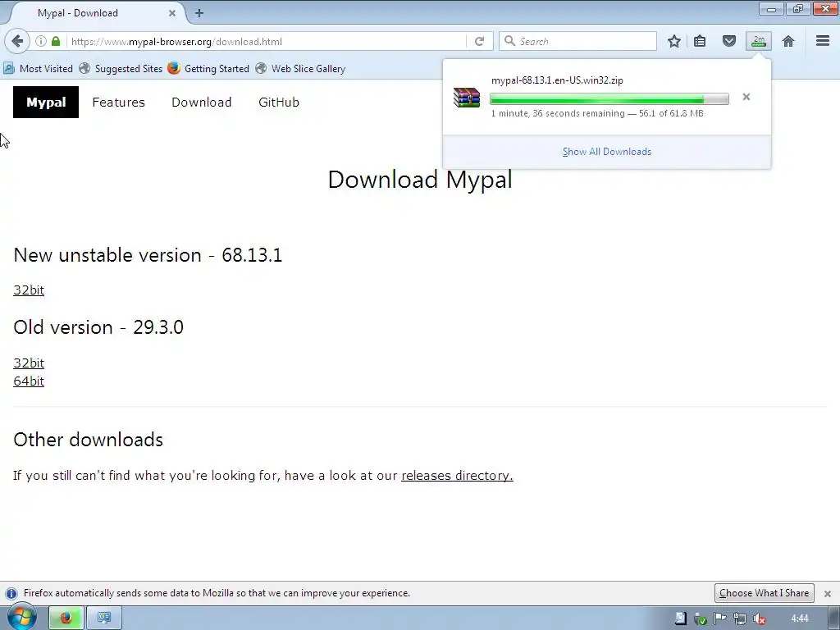
Task: Click the URL address field
Action: (268, 41)
